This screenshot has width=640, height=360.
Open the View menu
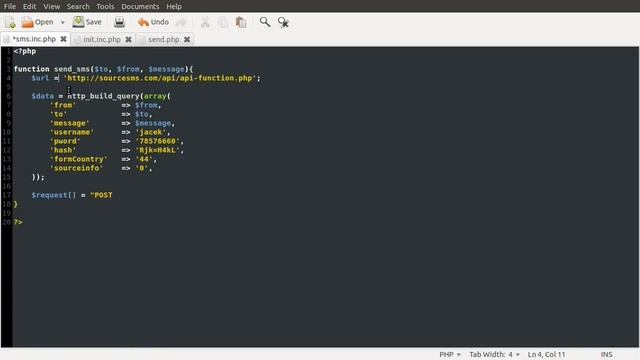[x=51, y=7]
